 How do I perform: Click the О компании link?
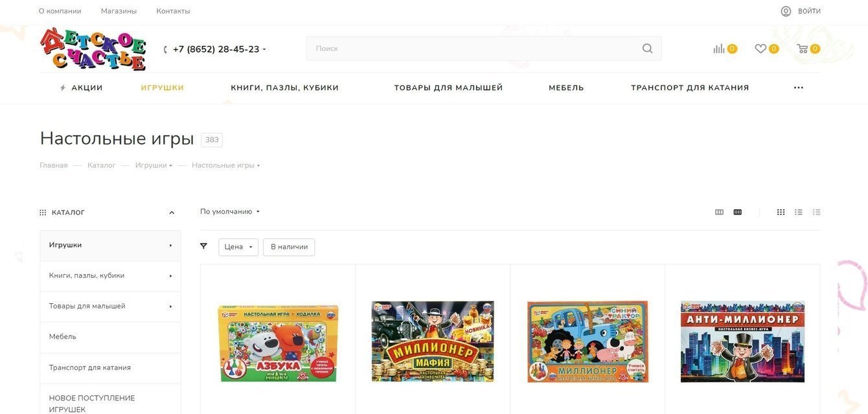click(60, 11)
